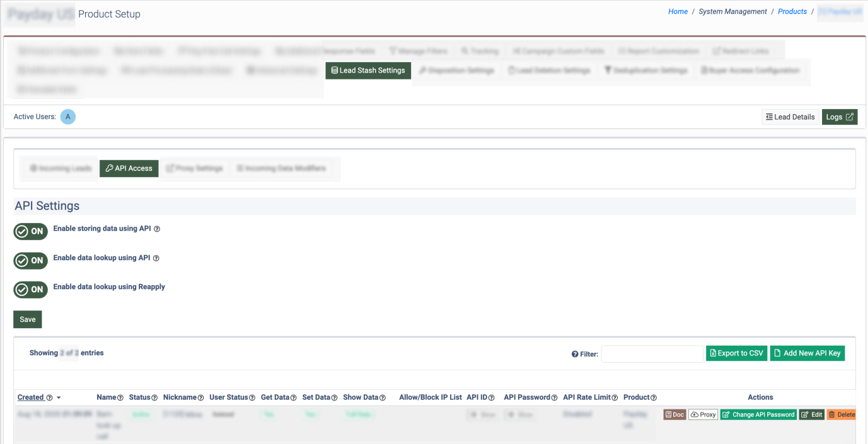
Task: Disable Enable data lookup using Reapply toggle
Action: [x=31, y=289]
